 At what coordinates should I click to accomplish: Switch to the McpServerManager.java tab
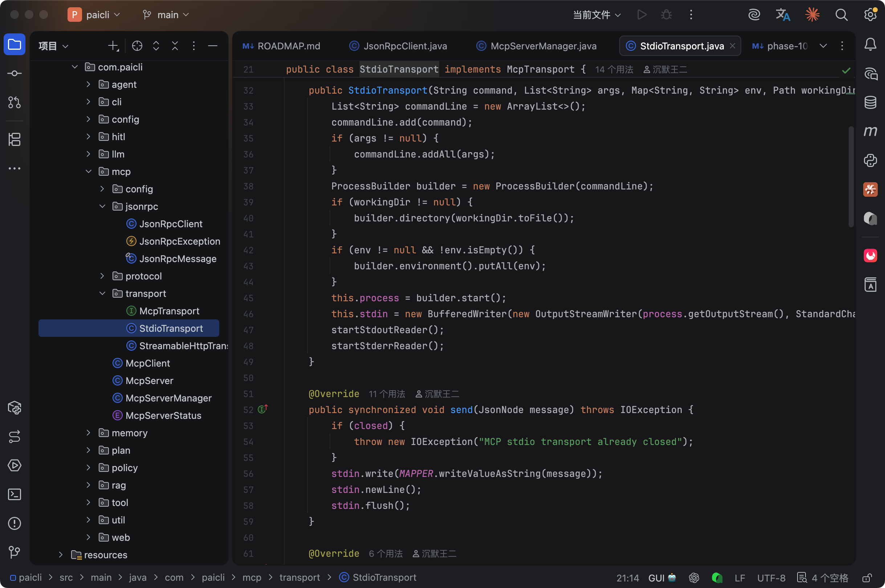(537, 46)
